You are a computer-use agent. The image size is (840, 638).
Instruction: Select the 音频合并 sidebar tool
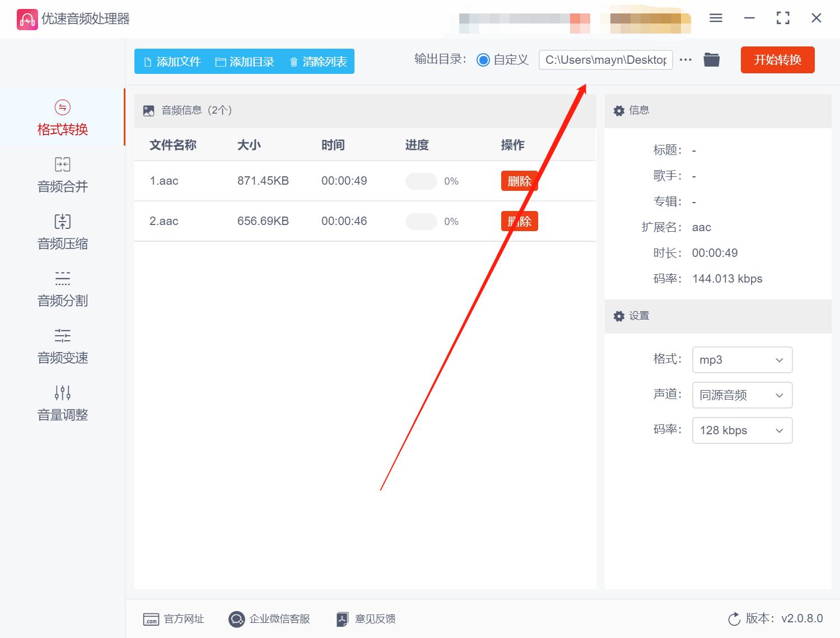point(62,175)
